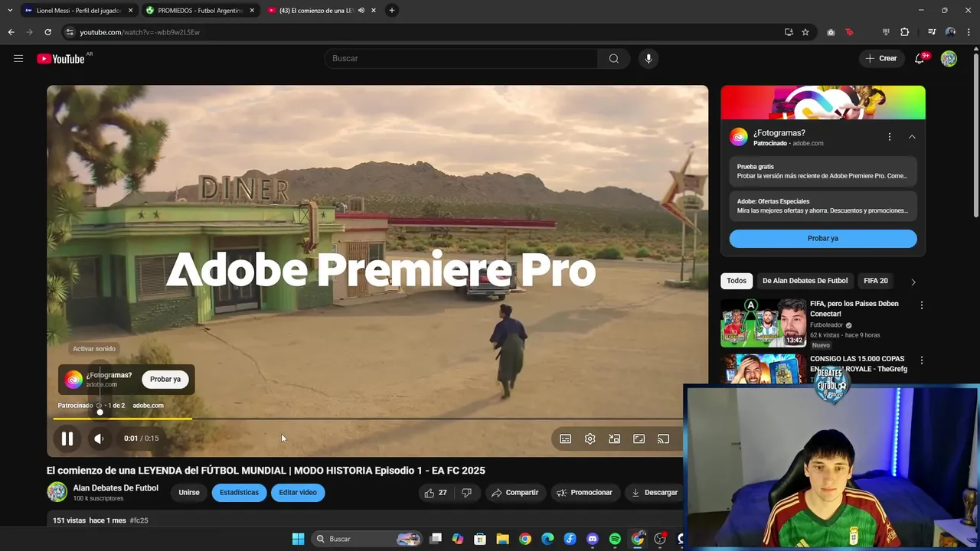Open browser tab search dropdown
Image resolution: width=980 pixels, height=551 pixels.
tap(9, 11)
